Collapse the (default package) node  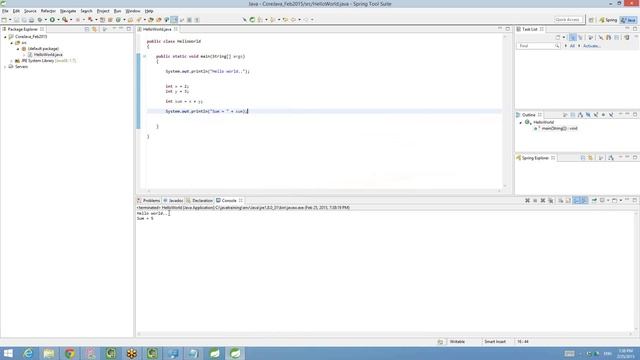pyautogui.click(x=18, y=49)
